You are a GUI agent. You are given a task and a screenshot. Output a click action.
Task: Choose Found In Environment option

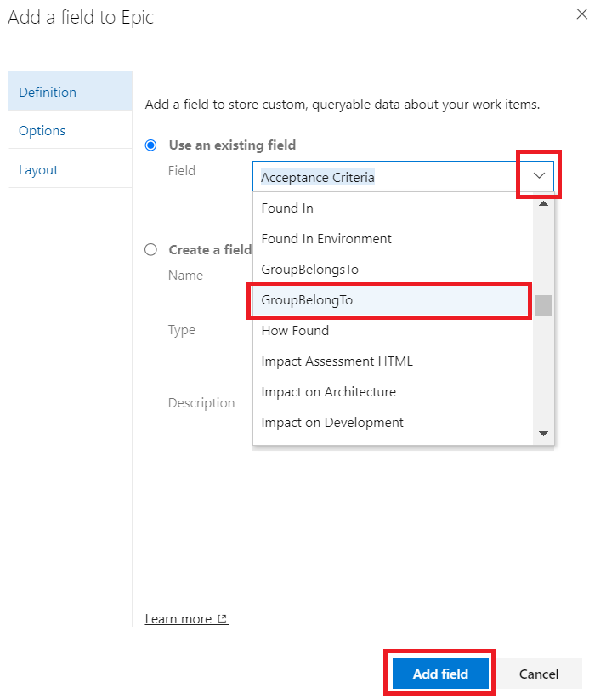point(393,239)
